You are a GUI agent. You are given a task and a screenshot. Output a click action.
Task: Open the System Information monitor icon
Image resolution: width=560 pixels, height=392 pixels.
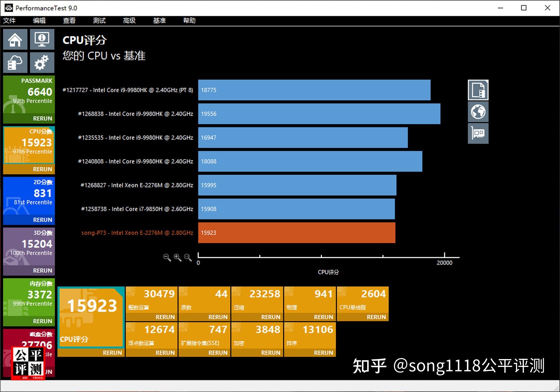pyautogui.click(x=42, y=39)
